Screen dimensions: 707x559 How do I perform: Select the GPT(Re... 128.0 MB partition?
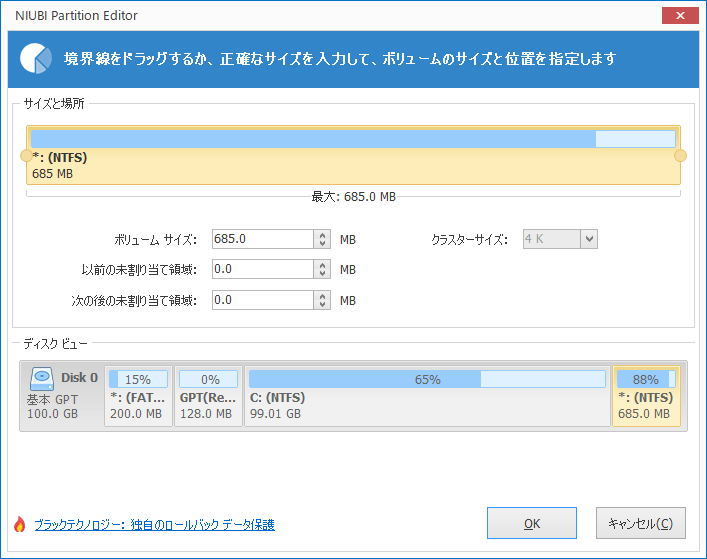[x=208, y=396]
